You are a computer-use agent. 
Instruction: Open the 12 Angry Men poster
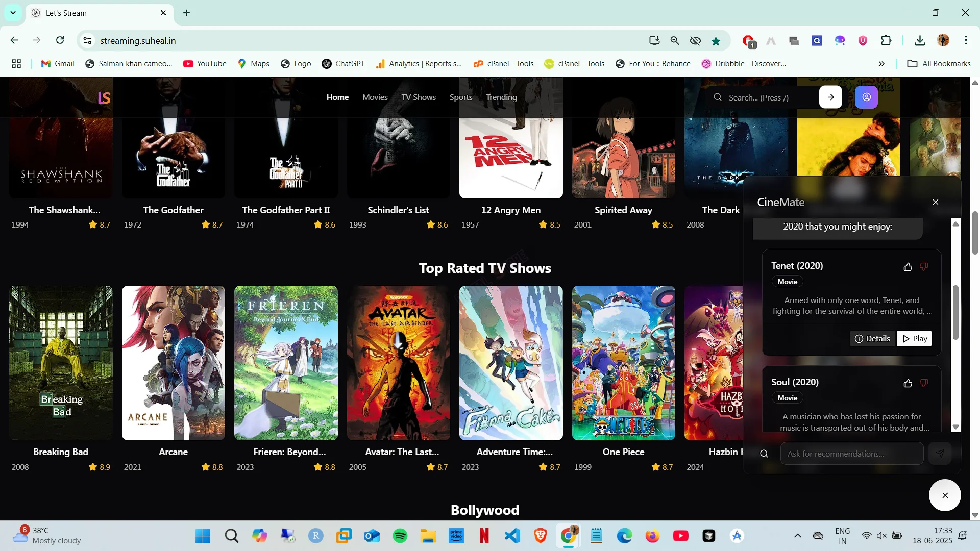511,138
